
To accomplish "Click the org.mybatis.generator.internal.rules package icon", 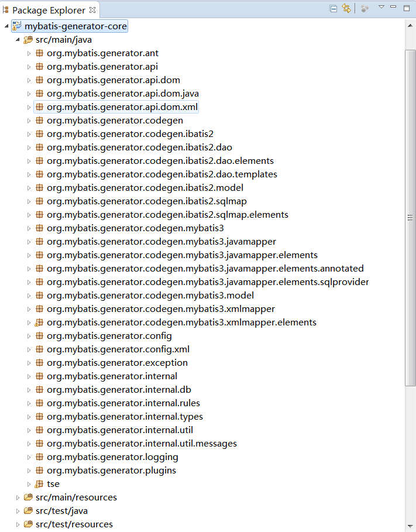I will pyautogui.click(x=39, y=403).
